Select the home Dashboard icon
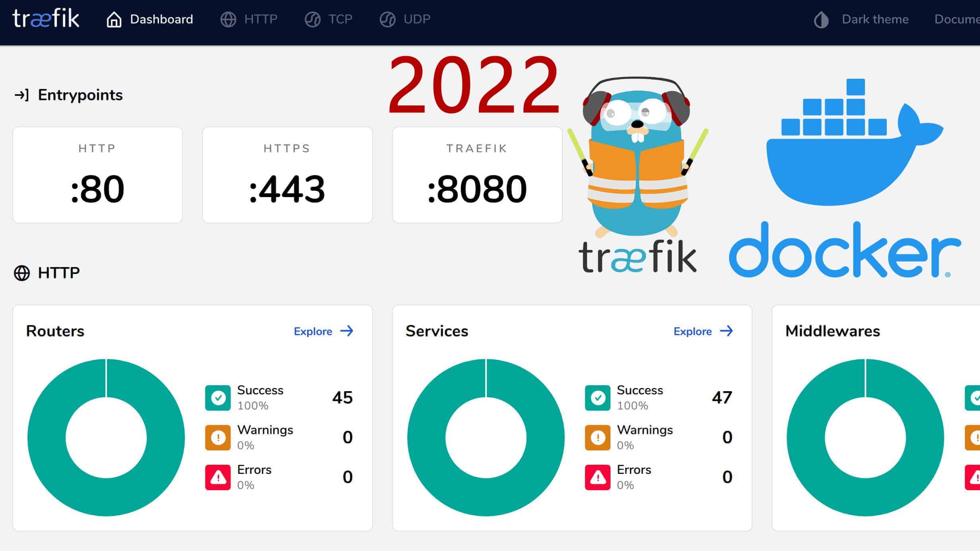 [x=113, y=19]
